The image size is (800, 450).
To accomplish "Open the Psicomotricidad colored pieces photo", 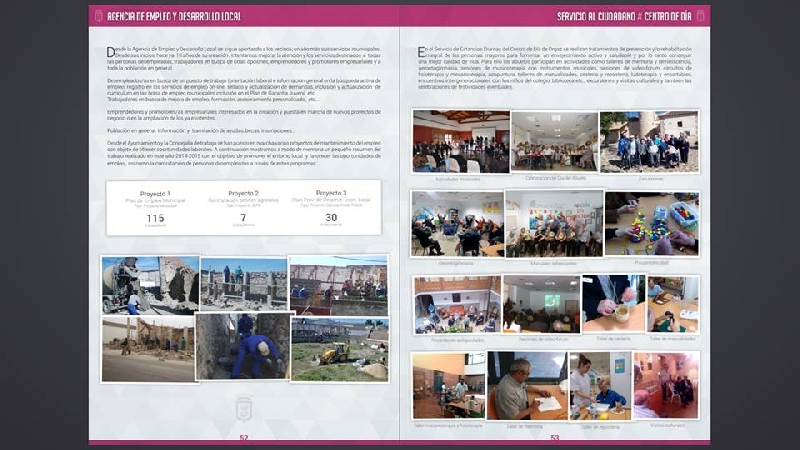I will click(x=652, y=223).
